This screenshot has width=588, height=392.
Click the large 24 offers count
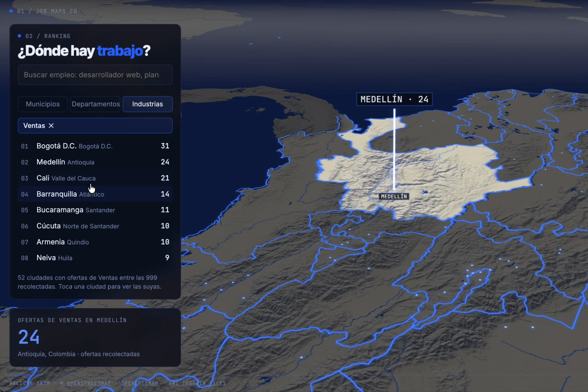coord(29,337)
